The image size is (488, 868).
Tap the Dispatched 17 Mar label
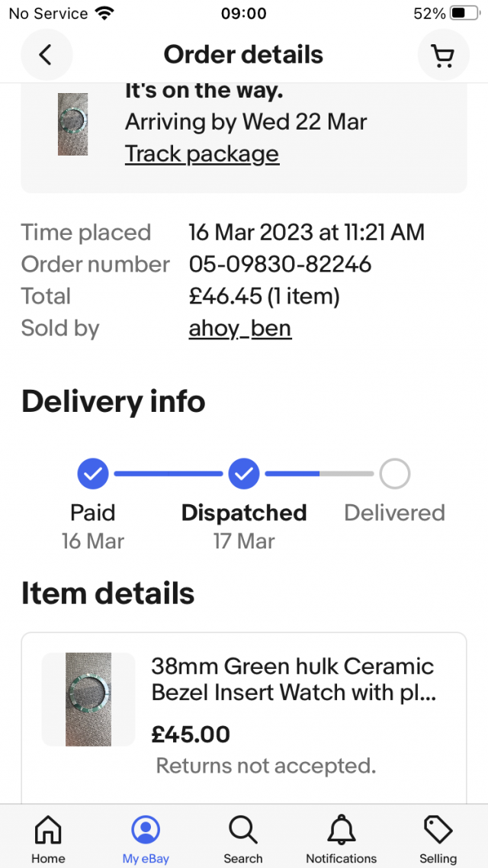tap(244, 526)
